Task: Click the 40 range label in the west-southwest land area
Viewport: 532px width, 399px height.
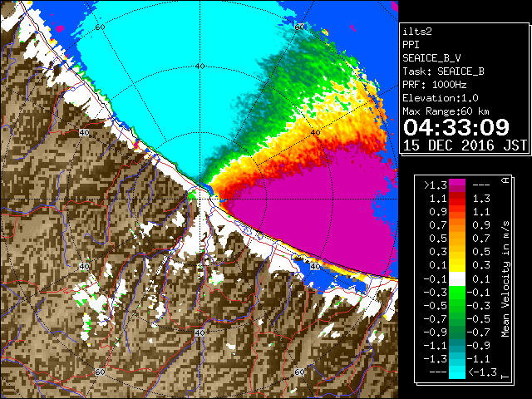Action: pyautogui.click(x=84, y=266)
